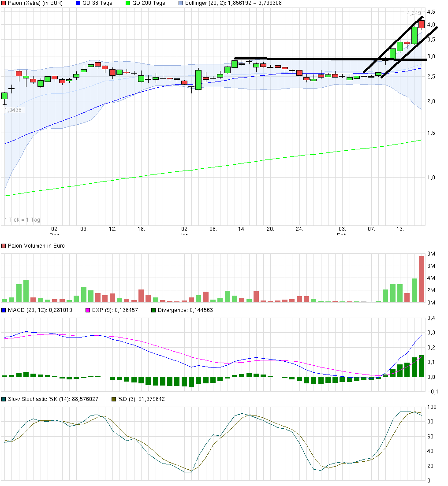Click the '02.' January date label
Screen dimensions: 448x486
(185, 229)
